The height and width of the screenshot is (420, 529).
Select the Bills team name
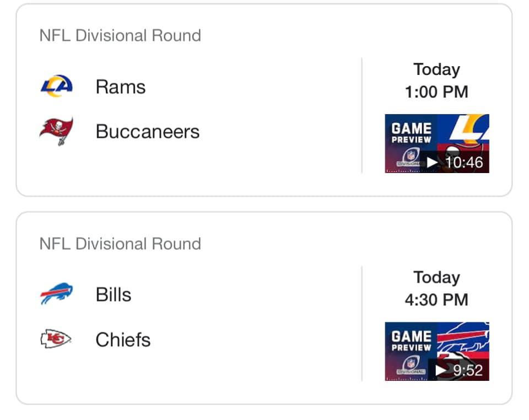(x=114, y=294)
